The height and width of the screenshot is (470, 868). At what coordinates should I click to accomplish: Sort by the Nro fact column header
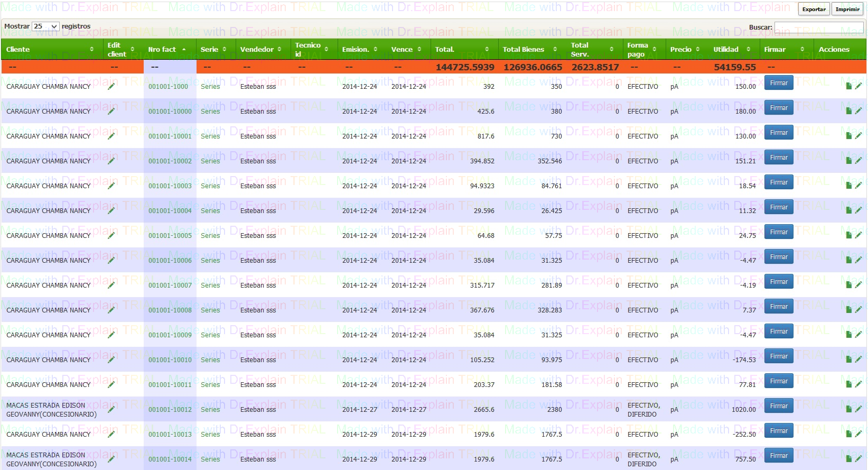pos(166,49)
